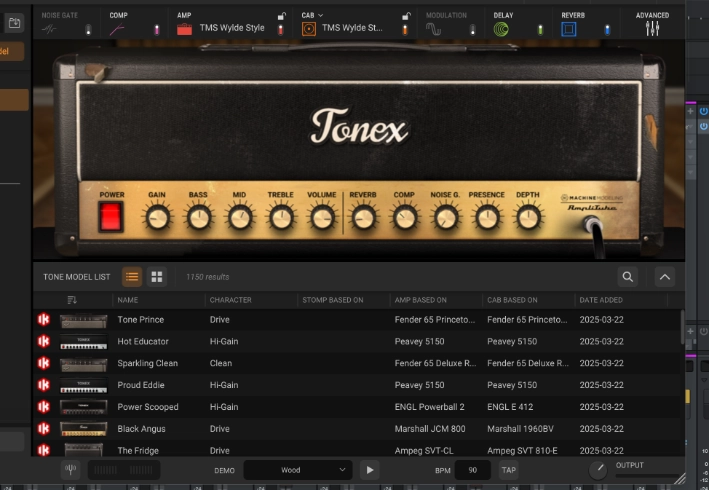
Task: Toggle the CAB lock icon
Action: click(x=406, y=16)
